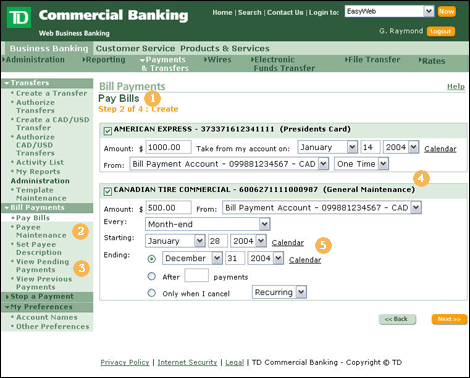The width and height of the screenshot is (470, 378).
Task: Click the Contact Us header link
Action: [285, 12]
